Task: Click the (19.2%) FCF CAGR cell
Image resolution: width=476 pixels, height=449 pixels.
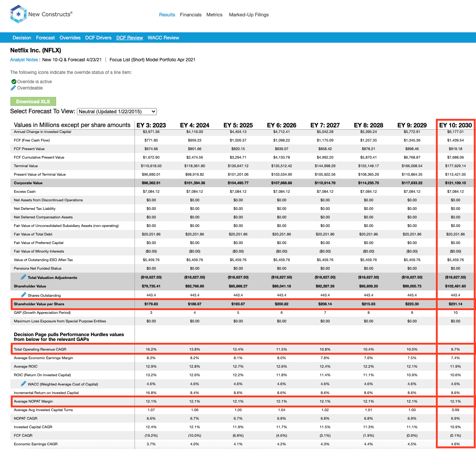Action: point(151,436)
